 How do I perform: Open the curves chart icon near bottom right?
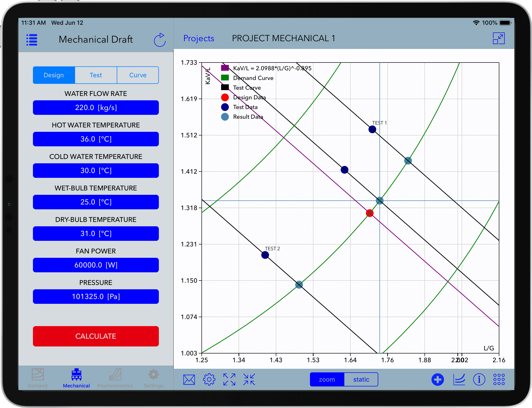coord(459,379)
